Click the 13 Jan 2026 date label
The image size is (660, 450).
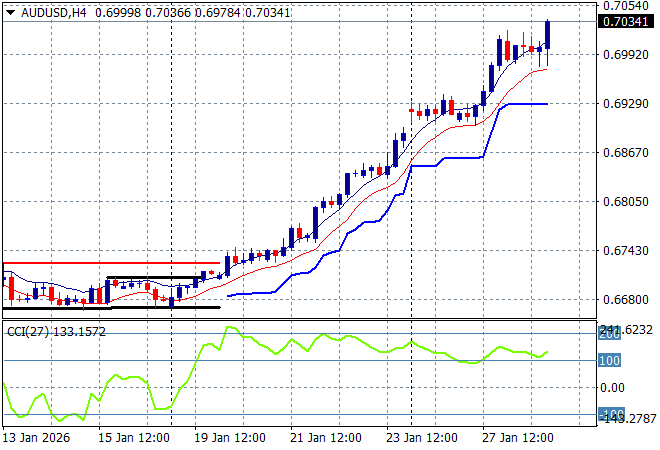pos(37,437)
